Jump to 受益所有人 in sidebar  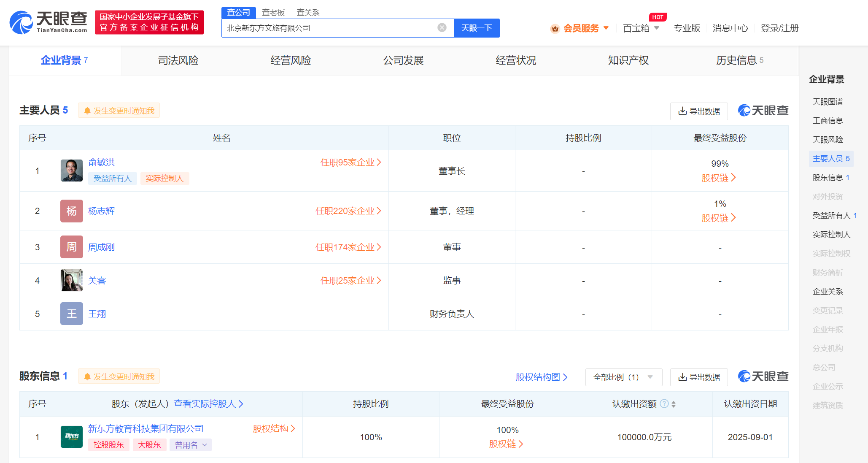click(x=835, y=216)
